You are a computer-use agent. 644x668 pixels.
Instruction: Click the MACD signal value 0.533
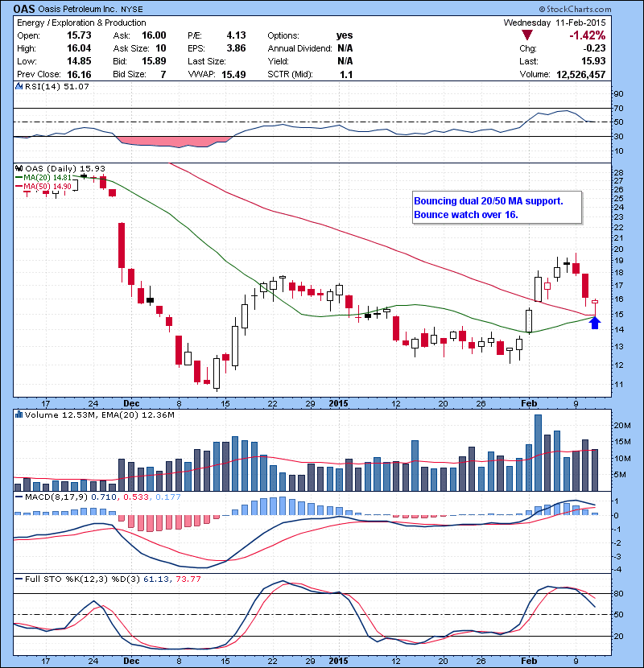(136, 497)
